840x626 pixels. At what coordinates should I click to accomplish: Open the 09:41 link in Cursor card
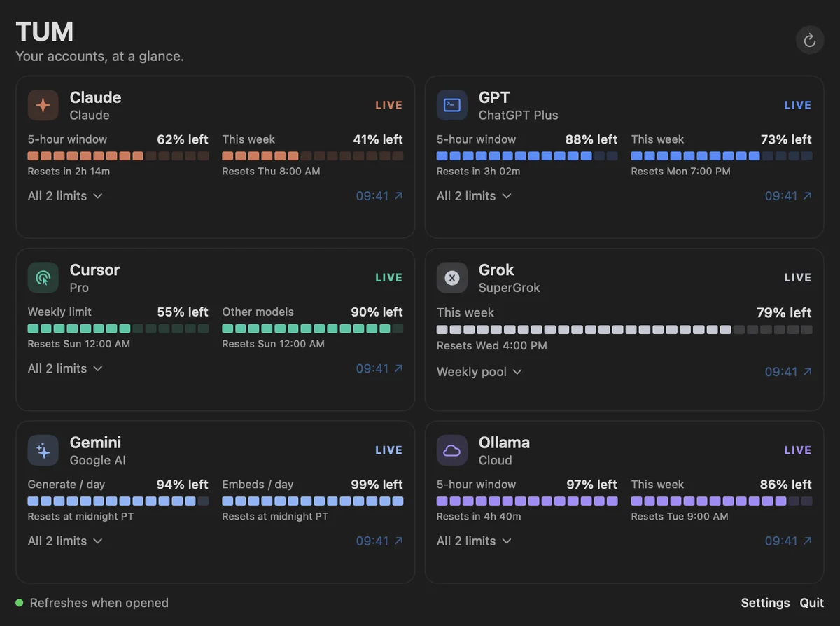[379, 368]
